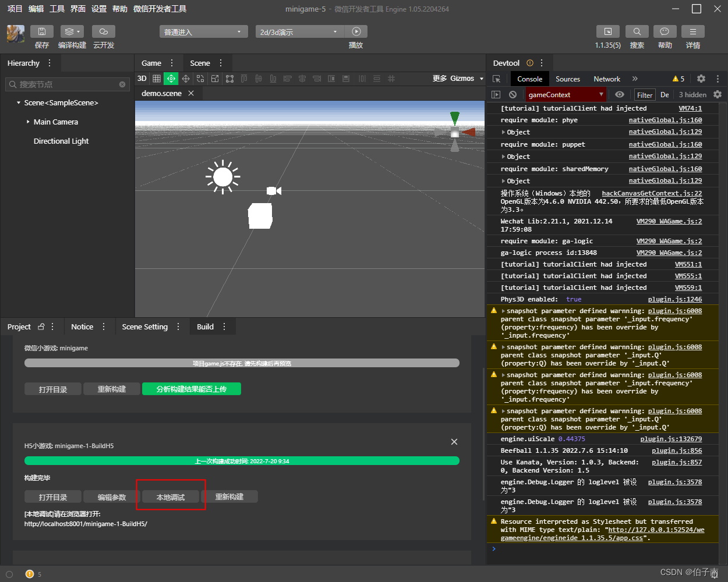This screenshot has width=728, height=582.
Task: Switch to the Network devtools tab
Action: pyautogui.click(x=607, y=79)
